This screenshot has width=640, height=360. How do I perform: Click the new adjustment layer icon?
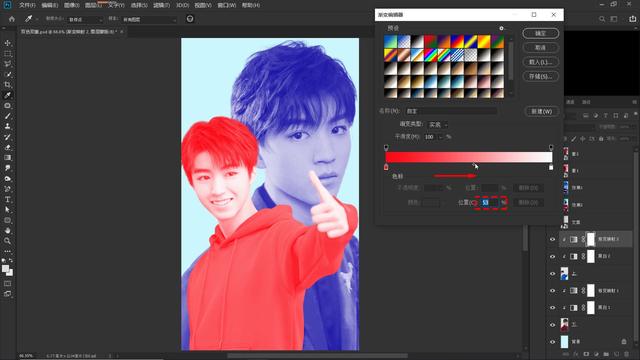(596, 354)
